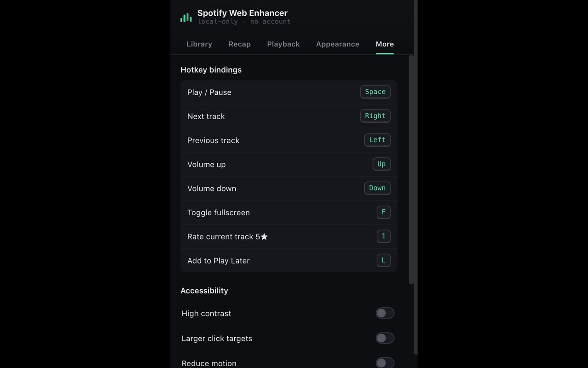
Task: Open the Library tab
Action: pos(199,44)
